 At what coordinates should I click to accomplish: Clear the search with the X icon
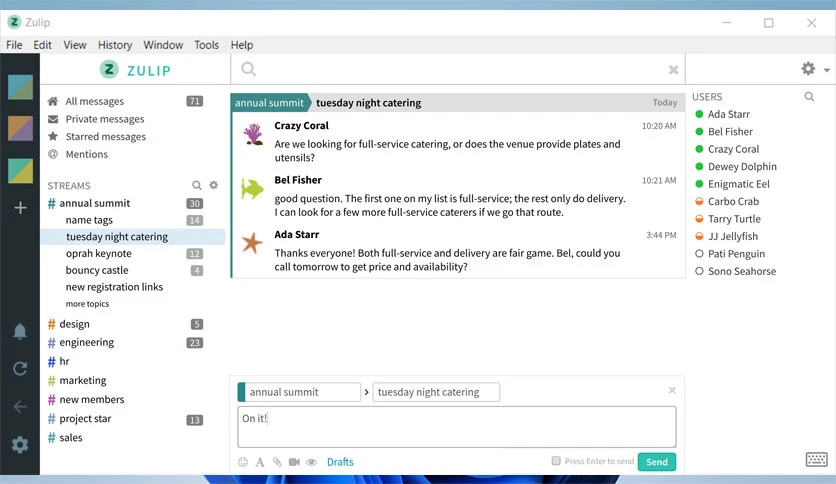tap(673, 69)
